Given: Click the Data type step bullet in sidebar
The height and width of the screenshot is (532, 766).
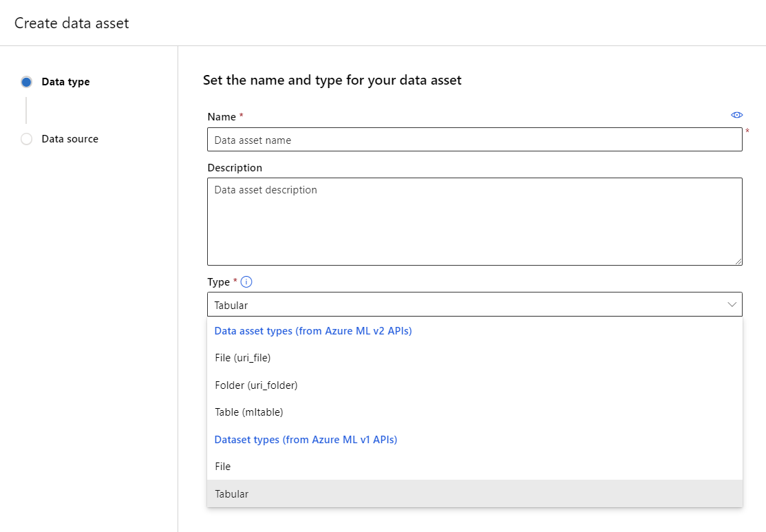Looking at the screenshot, I should pos(26,81).
